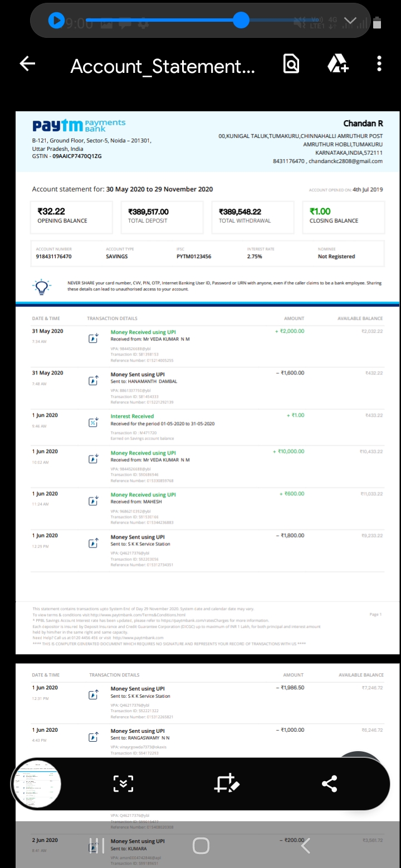
Task: Tap the blue play button in the overlay
Action: pyautogui.click(x=56, y=21)
